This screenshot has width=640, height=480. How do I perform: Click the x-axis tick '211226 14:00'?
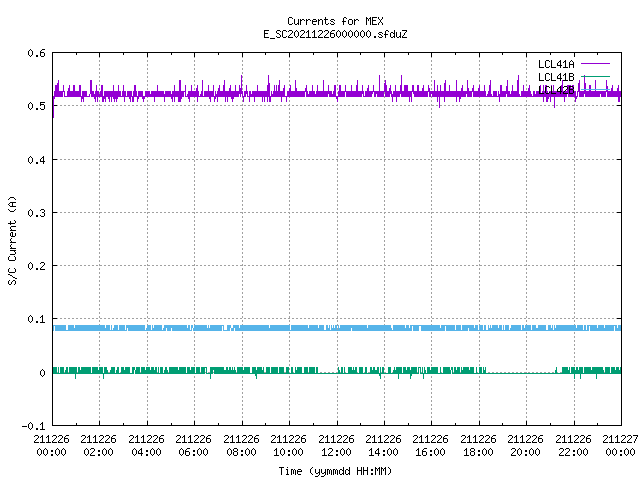[383, 446]
